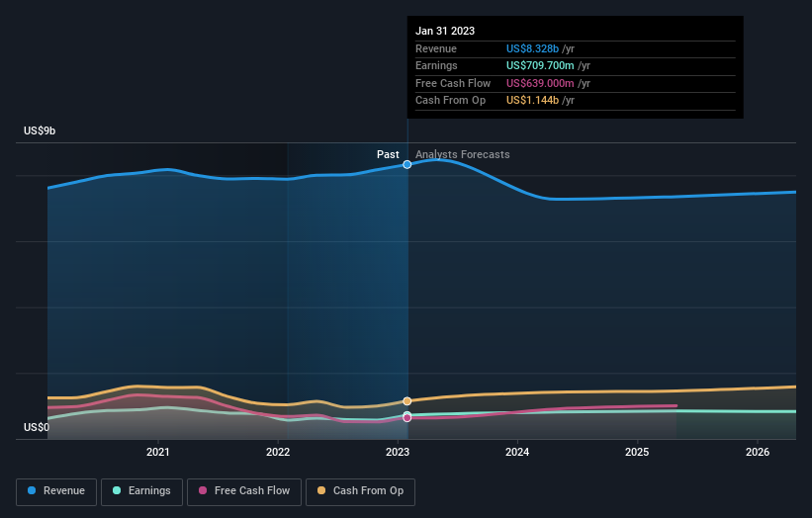Click the Cash From Op label in tooltip

point(451,101)
